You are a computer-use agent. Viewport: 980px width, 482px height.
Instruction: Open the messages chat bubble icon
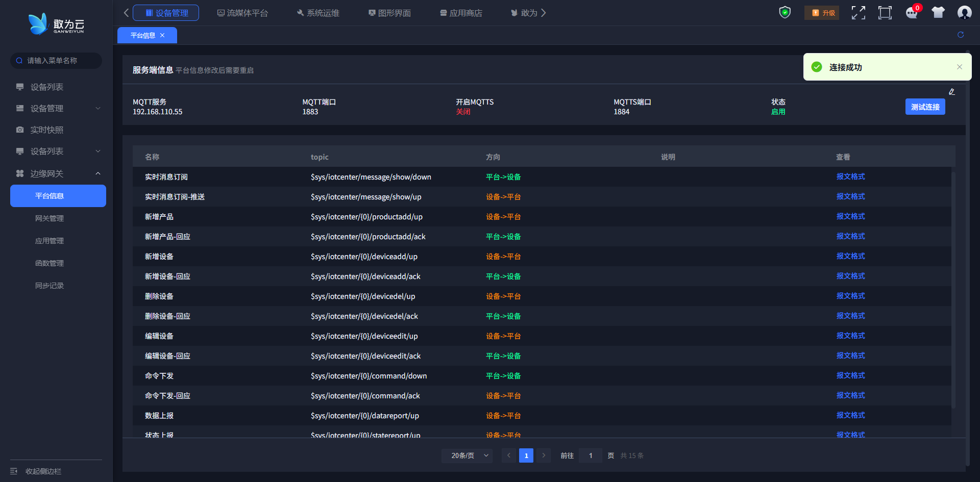(x=912, y=13)
